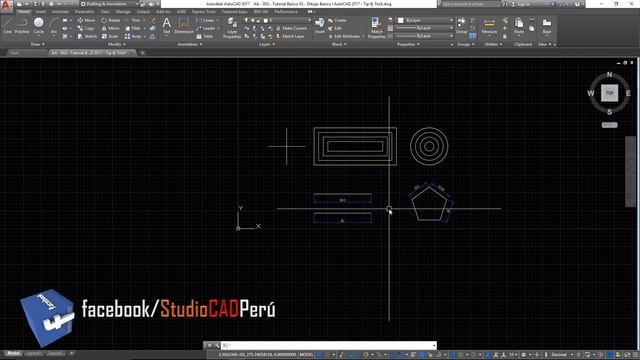640x360 pixels.
Task: Click Create in the Block panel
Action: click(337, 20)
